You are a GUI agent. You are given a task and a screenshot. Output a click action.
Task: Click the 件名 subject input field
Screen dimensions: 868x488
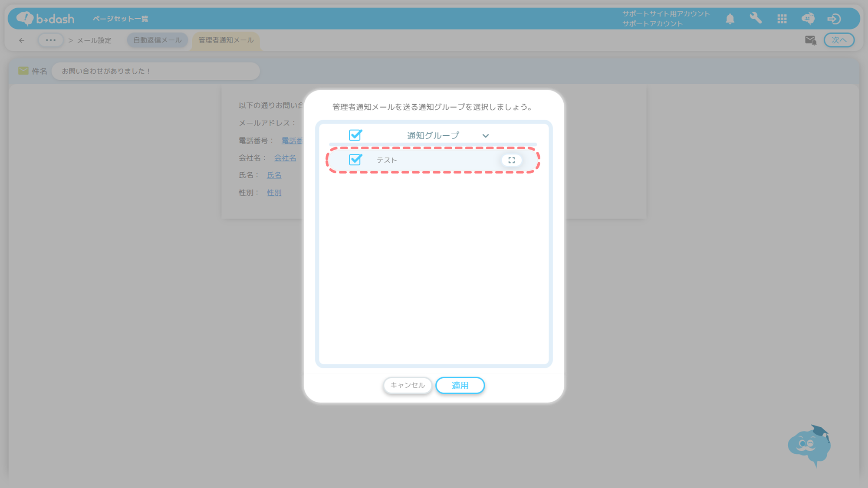155,71
